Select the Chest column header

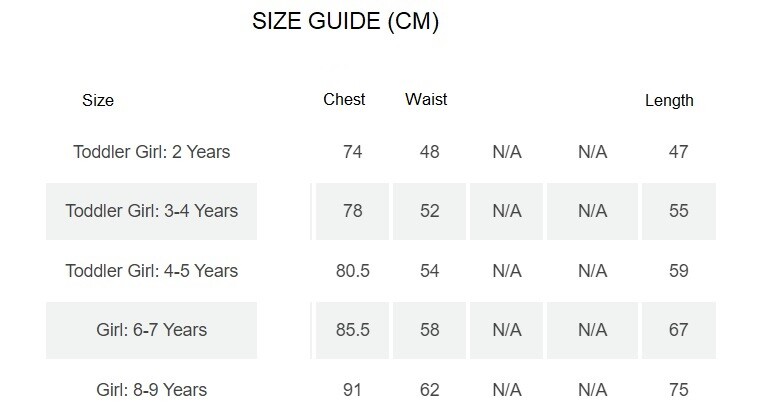tap(344, 99)
